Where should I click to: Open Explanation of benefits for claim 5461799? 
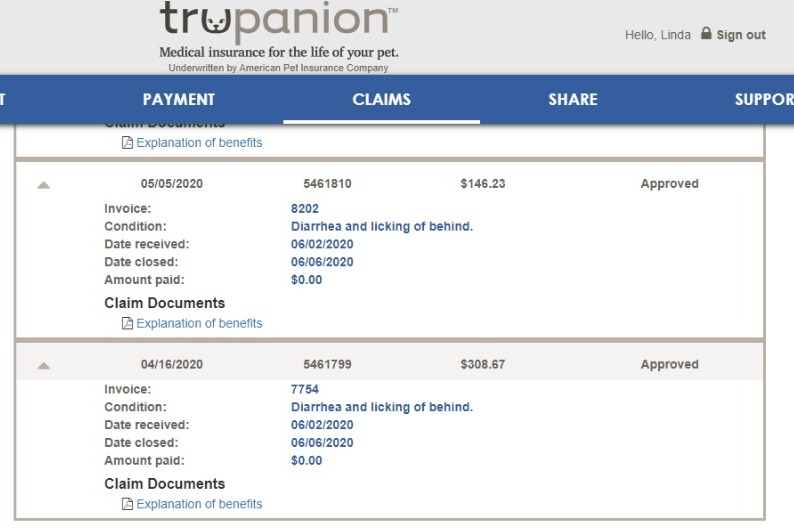pos(199,504)
